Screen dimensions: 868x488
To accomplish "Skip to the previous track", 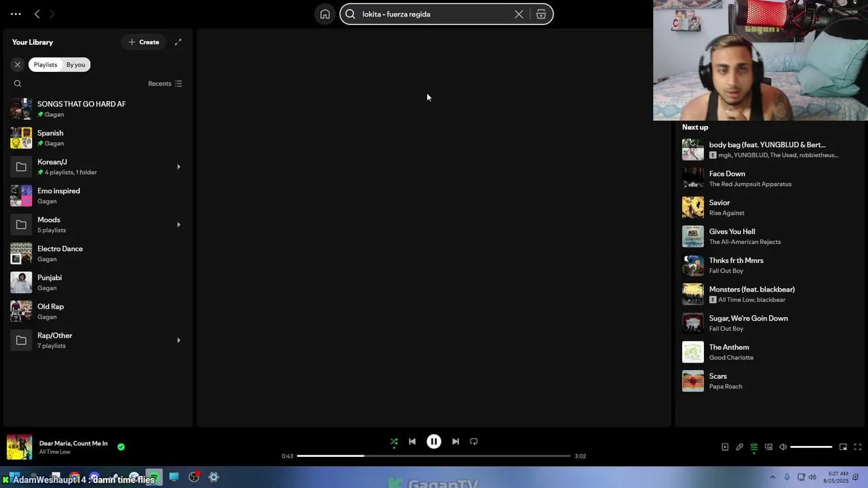I will point(412,441).
